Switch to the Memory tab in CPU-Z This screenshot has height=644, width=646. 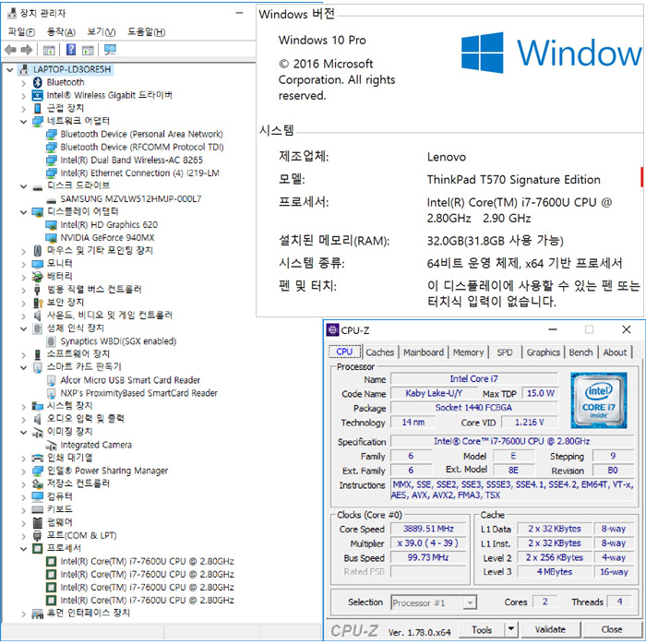coord(469,352)
